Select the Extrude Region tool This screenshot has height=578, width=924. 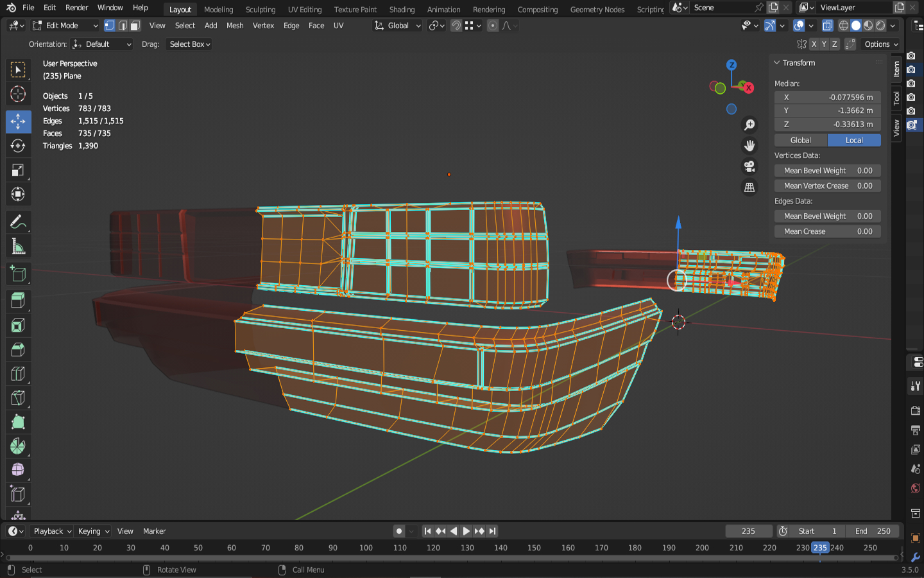coord(18,300)
